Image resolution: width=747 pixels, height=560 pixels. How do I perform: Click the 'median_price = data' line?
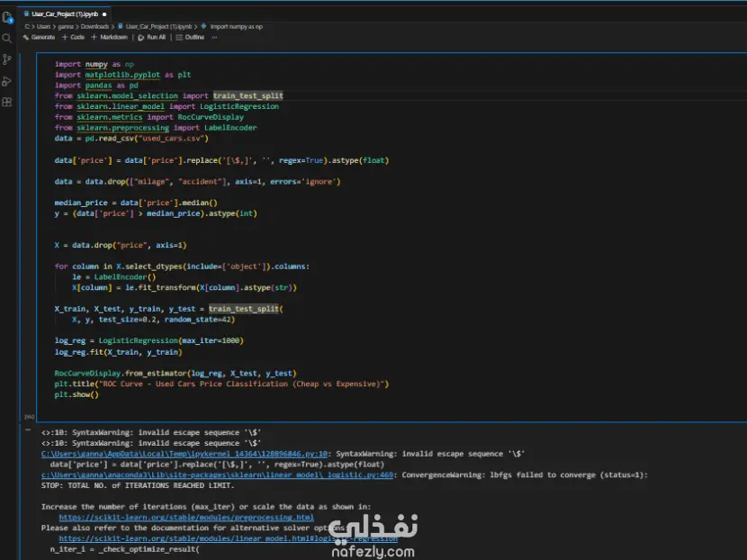pos(136,203)
